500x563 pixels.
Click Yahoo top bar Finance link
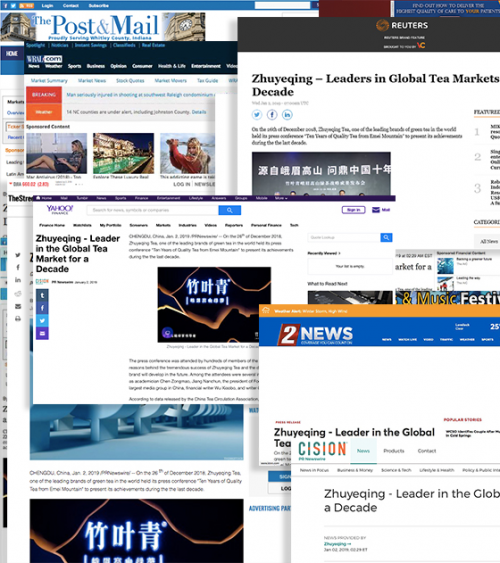pos(141,198)
